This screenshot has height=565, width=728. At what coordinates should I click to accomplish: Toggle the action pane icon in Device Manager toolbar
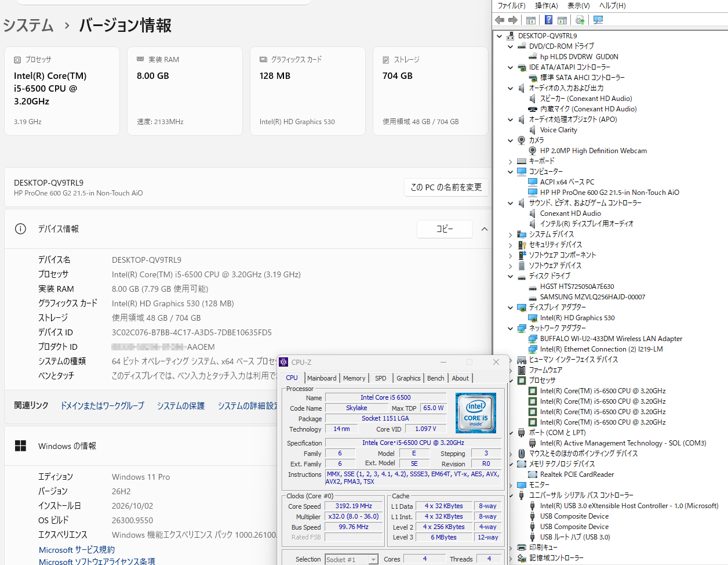click(x=562, y=20)
